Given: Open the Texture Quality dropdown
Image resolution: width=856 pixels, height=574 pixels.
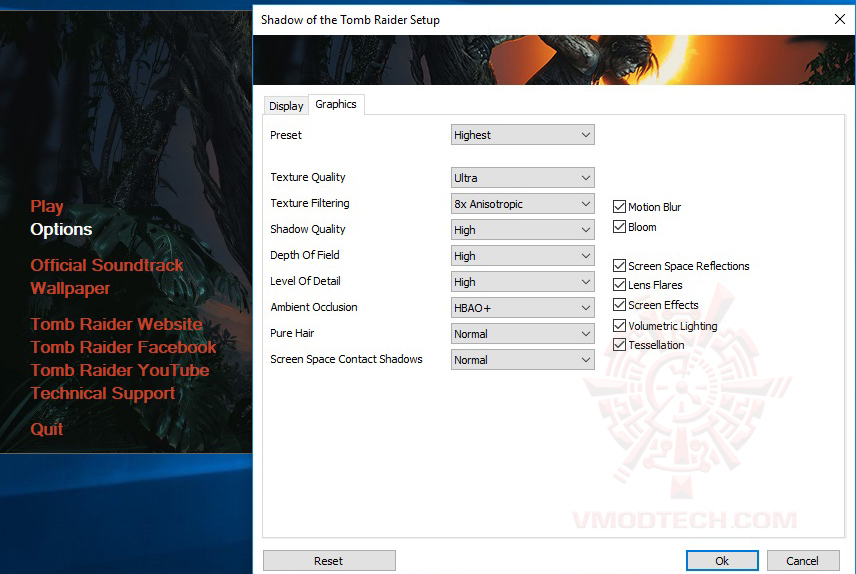Looking at the screenshot, I should [x=522, y=178].
